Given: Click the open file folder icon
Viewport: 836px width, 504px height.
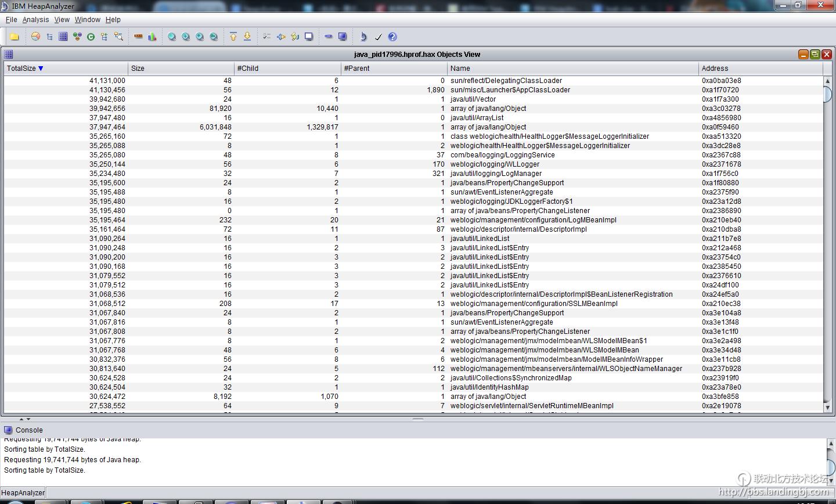Looking at the screenshot, I should (15, 37).
